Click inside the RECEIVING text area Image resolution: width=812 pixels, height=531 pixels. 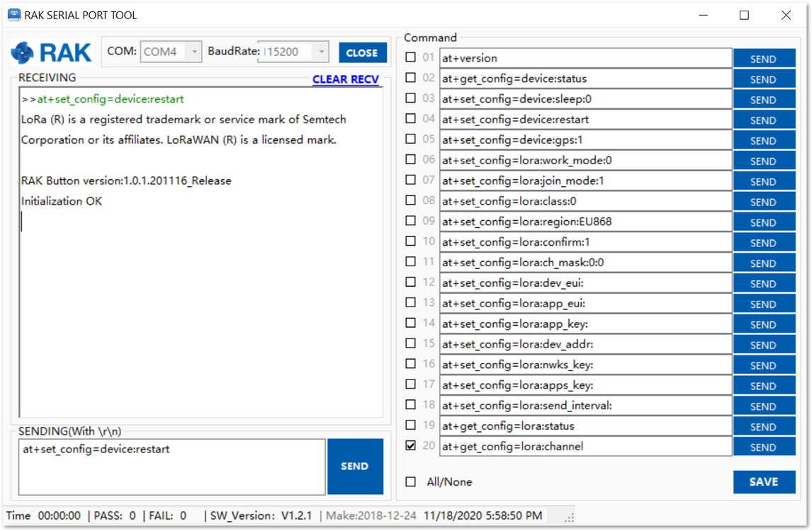click(x=201, y=253)
